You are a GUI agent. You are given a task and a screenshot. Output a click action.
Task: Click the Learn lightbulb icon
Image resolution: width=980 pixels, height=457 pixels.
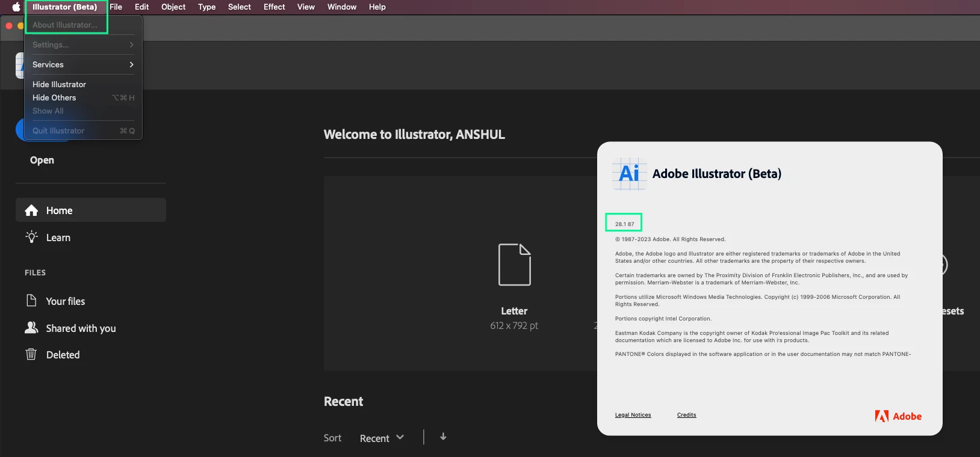(31, 237)
